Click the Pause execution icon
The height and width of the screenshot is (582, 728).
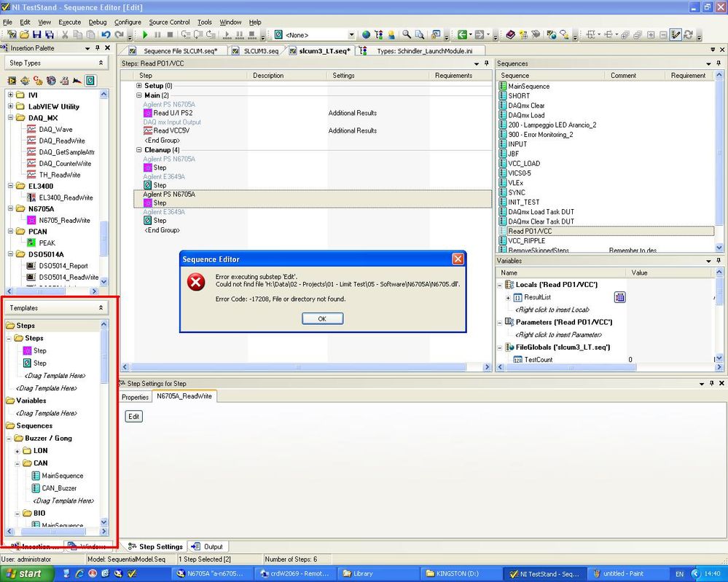157,35
